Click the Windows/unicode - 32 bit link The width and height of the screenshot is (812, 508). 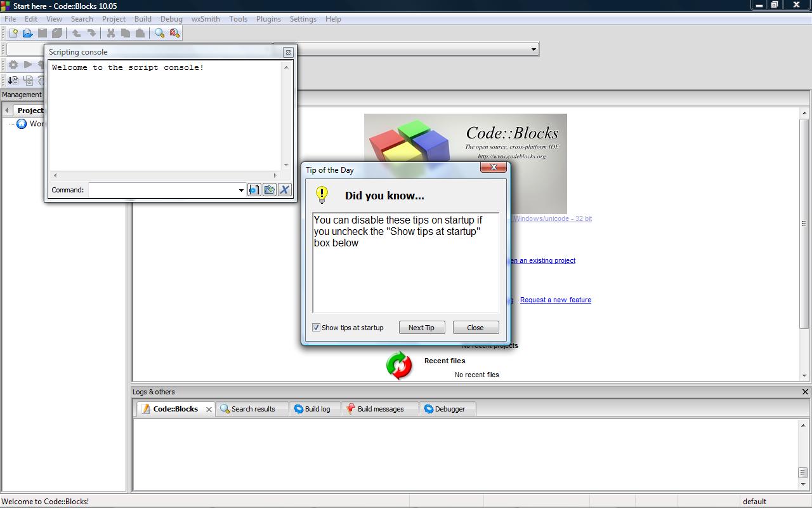click(x=552, y=219)
